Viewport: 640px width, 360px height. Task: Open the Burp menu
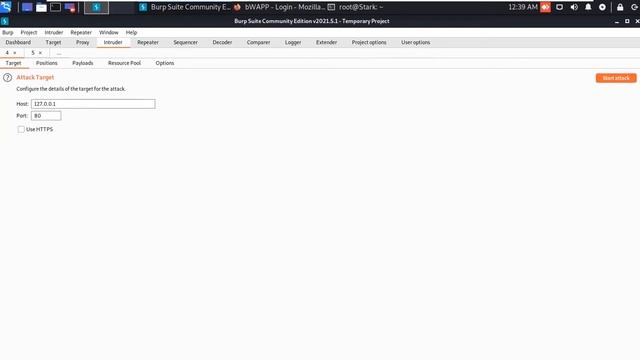(x=8, y=32)
